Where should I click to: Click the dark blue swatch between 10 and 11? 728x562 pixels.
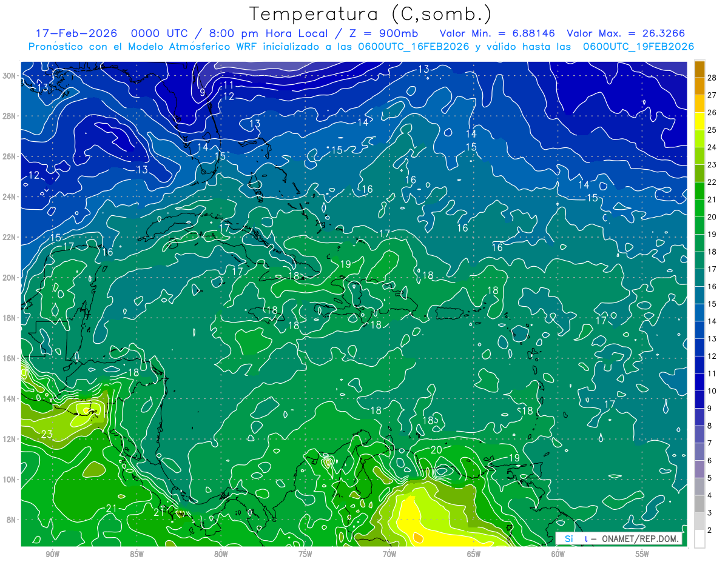point(699,382)
